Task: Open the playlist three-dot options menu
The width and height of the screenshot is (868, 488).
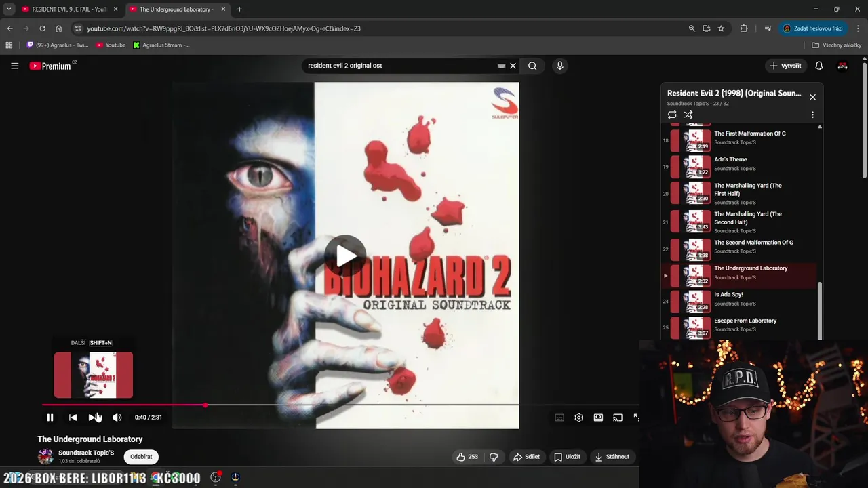Action: pyautogui.click(x=812, y=115)
